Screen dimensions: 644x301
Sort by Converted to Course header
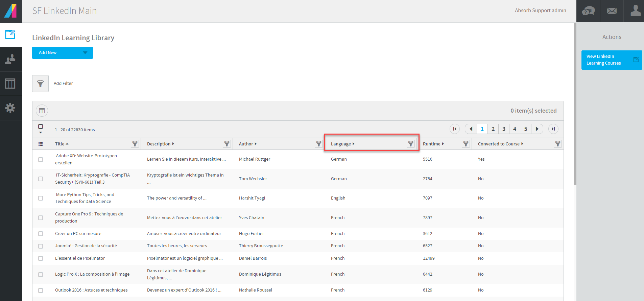coord(501,144)
